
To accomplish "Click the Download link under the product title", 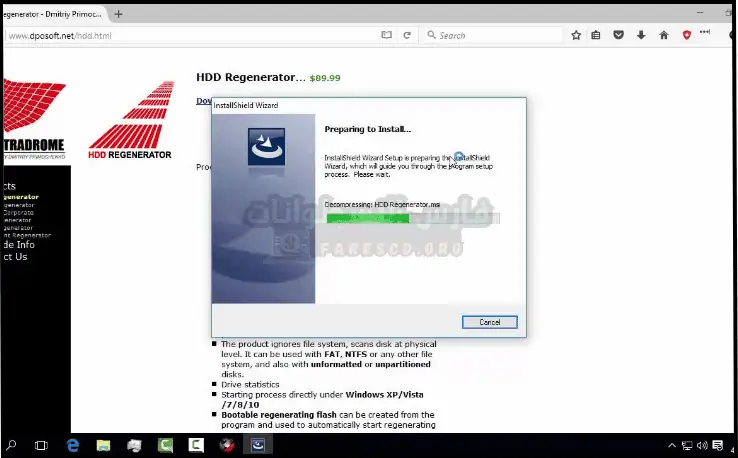I will (x=203, y=100).
